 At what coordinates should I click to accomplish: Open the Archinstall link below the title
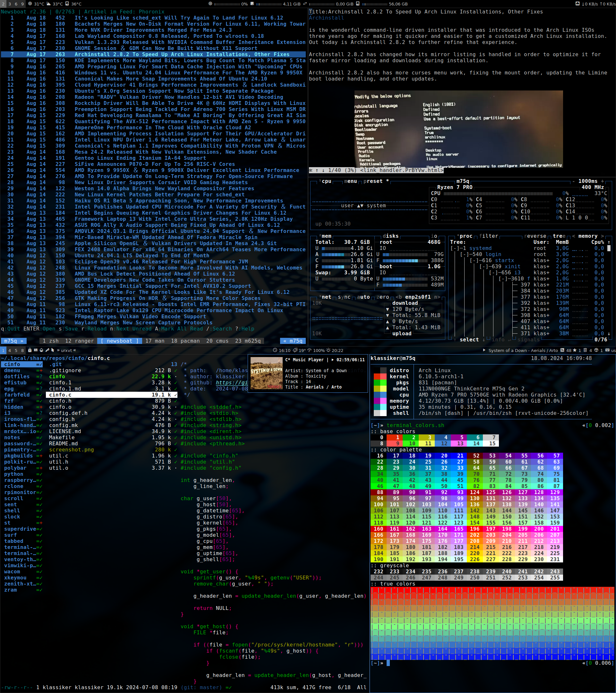[x=326, y=18]
